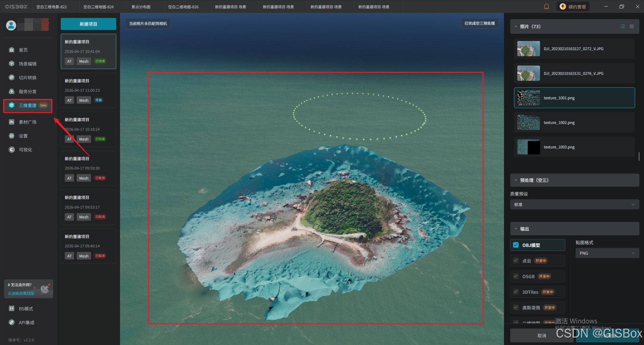Switch photos panel to list view
The image size is (644, 345).
point(623,27)
